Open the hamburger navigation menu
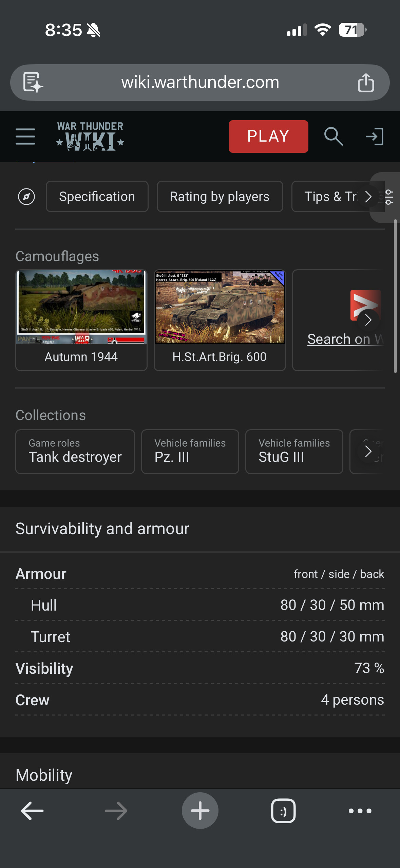Viewport: 400px width, 868px height. (x=25, y=137)
